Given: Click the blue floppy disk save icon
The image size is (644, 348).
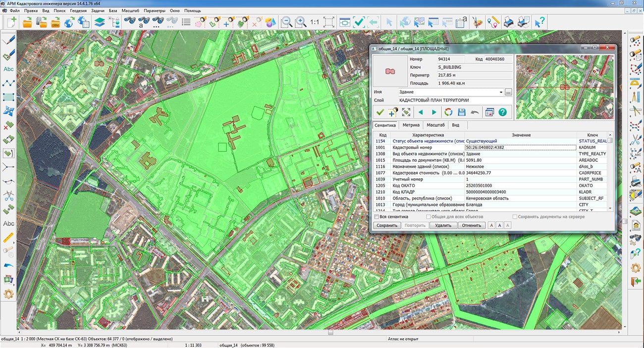Looking at the screenshot, I should [x=462, y=112].
